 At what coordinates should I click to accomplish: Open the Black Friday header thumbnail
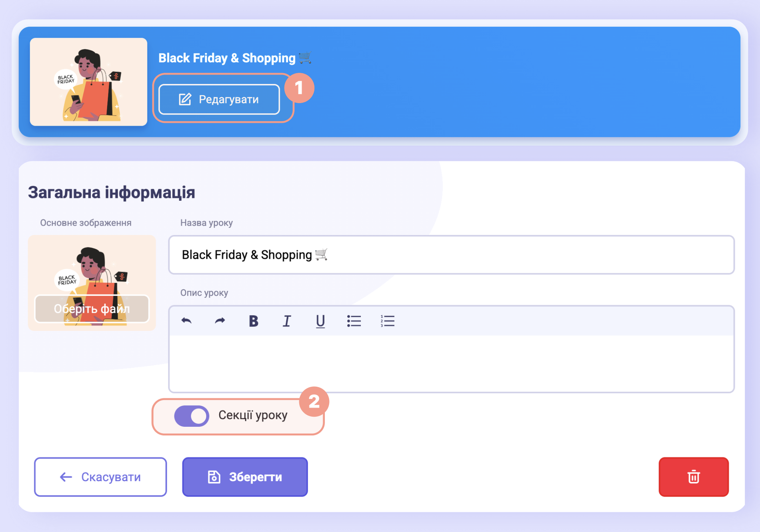point(88,82)
